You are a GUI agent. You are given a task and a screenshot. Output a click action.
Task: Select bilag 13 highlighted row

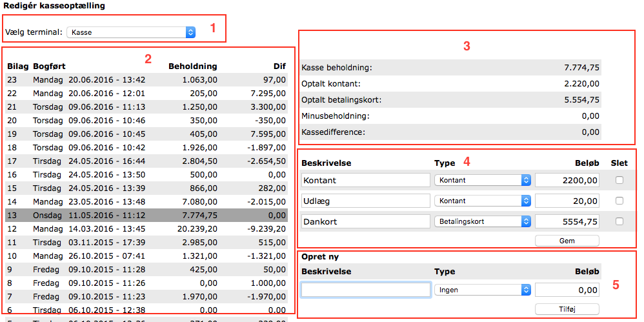146,214
